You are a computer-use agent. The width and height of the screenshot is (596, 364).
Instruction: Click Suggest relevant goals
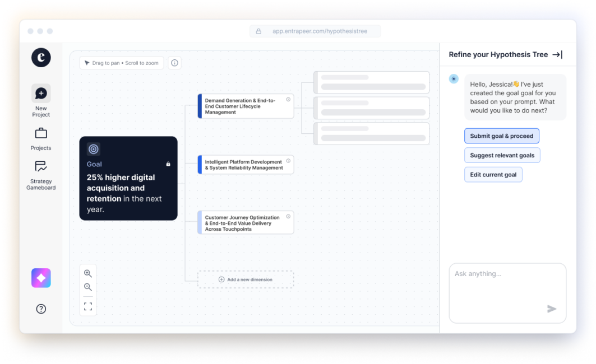click(x=502, y=155)
